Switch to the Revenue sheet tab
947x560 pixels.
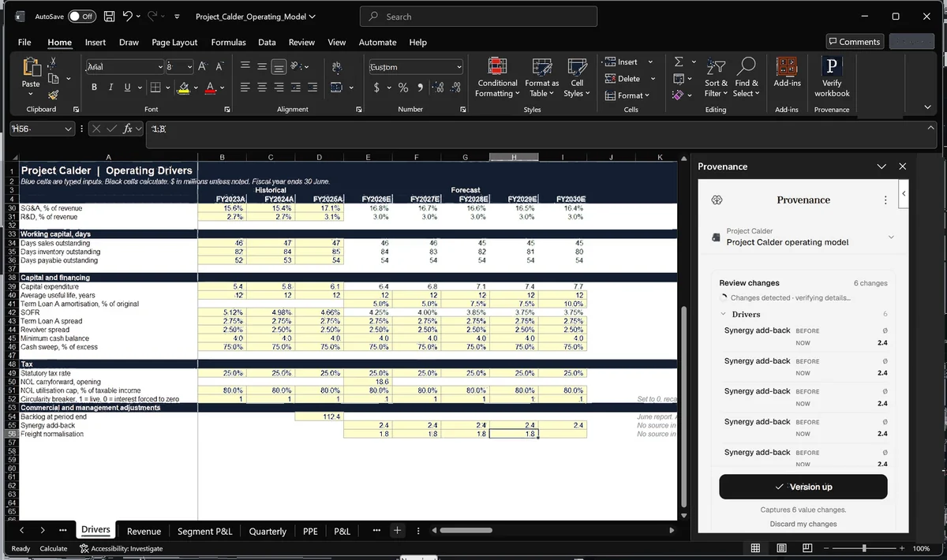[x=144, y=531]
